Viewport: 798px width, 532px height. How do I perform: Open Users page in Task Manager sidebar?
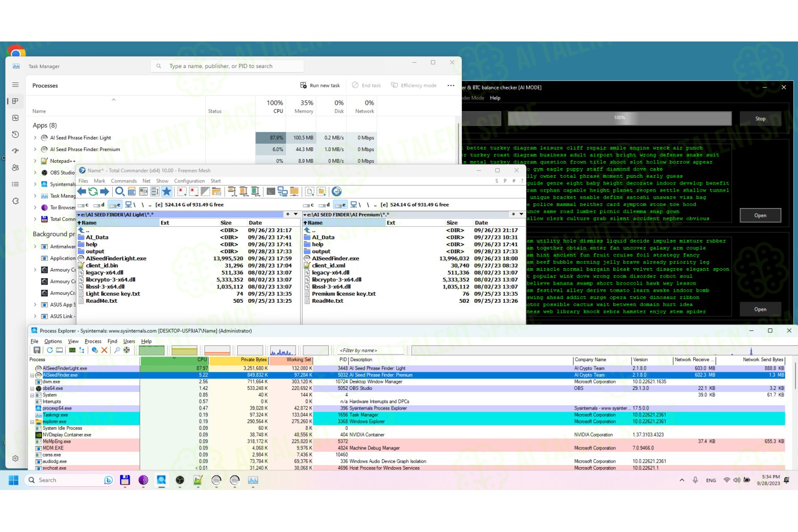coord(15,168)
